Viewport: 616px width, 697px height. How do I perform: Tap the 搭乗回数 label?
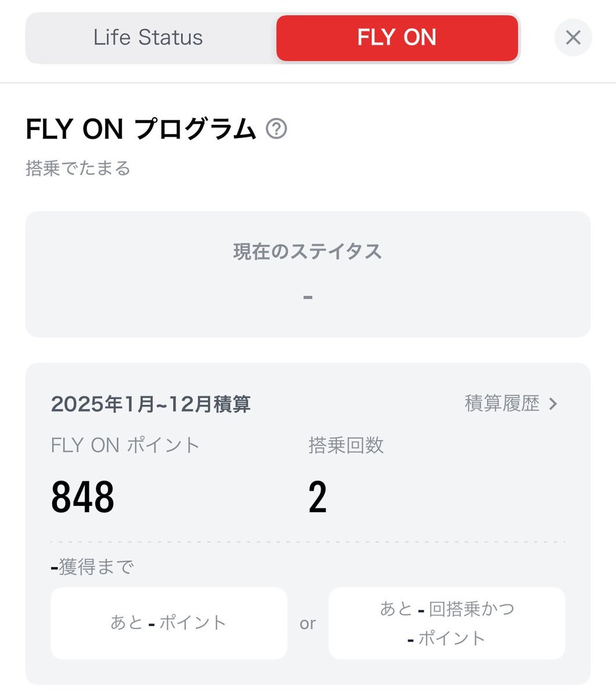(x=346, y=445)
